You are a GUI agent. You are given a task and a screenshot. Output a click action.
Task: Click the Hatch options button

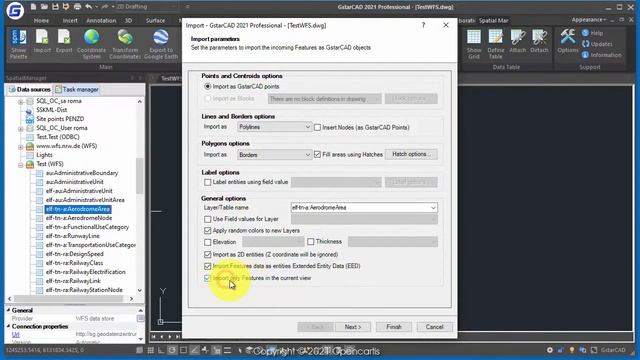click(411, 154)
